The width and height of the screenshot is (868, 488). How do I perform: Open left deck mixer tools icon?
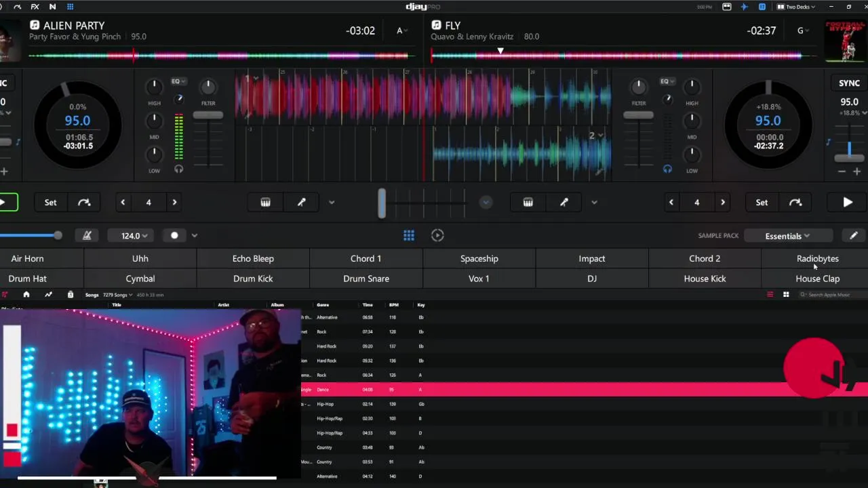(265, 202)
